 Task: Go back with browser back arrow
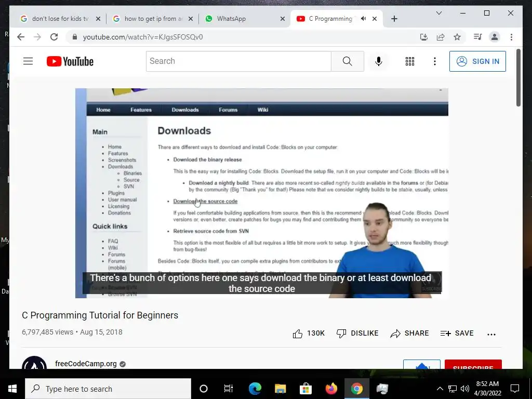[x=21, y=37]
